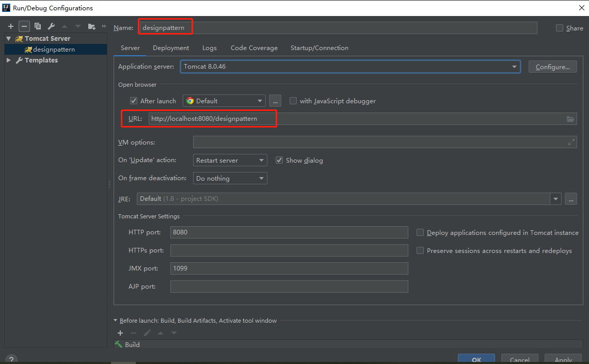Click IntelliJ logo in title bar
The image size is (589, 364).
click(6, 8)
